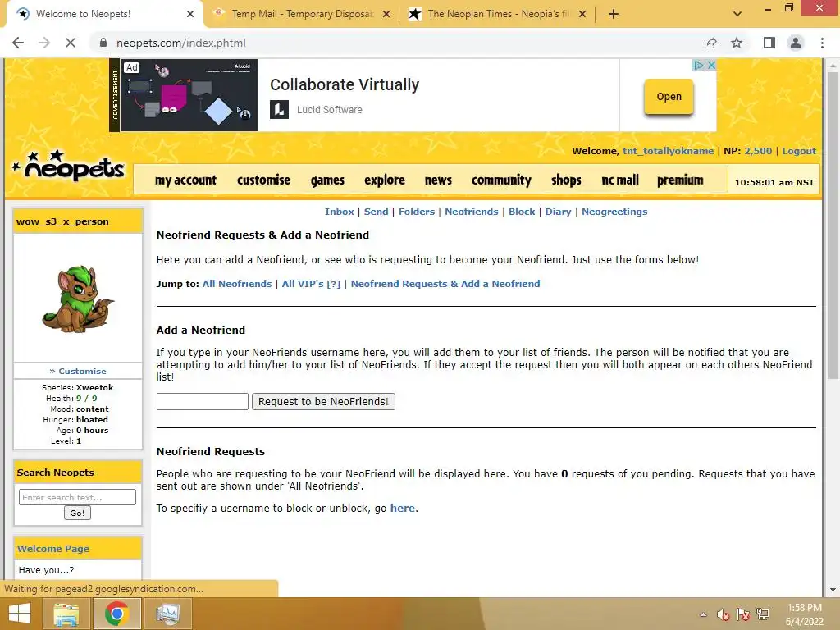Viewport: 840px width, 630px height.
Task: Click the 2,500 NP link
Action: click(x=758, y=151)
